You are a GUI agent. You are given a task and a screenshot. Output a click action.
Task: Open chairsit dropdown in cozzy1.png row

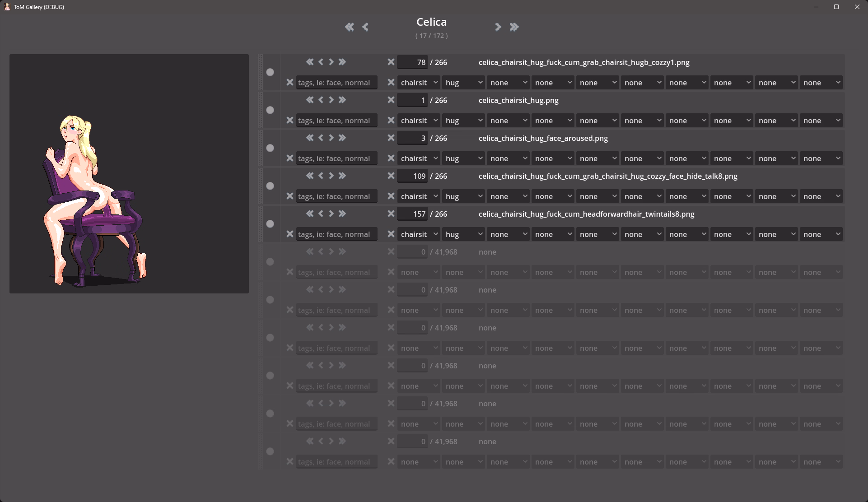click(419, 83)
